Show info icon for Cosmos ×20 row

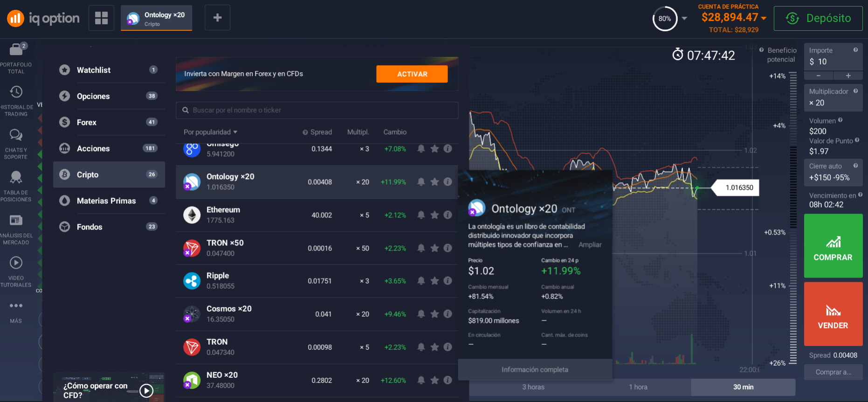[448, 313]
